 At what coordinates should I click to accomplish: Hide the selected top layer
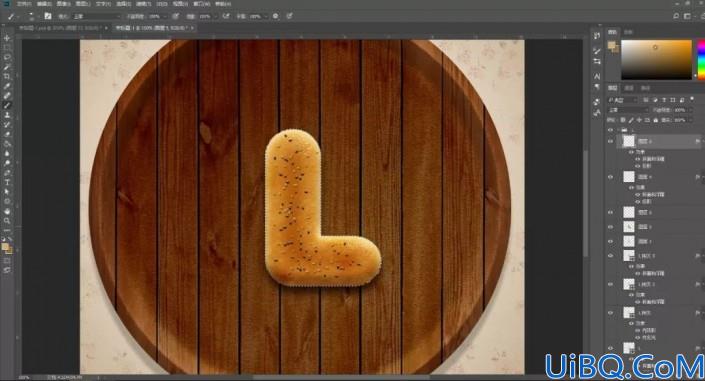point(610,141)
